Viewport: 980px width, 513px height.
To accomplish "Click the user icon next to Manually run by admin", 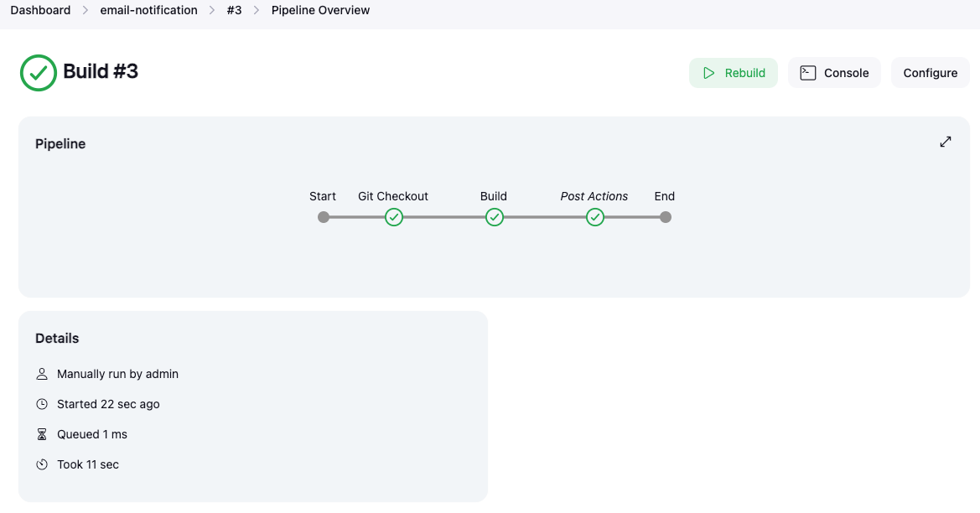I will 42,374.
